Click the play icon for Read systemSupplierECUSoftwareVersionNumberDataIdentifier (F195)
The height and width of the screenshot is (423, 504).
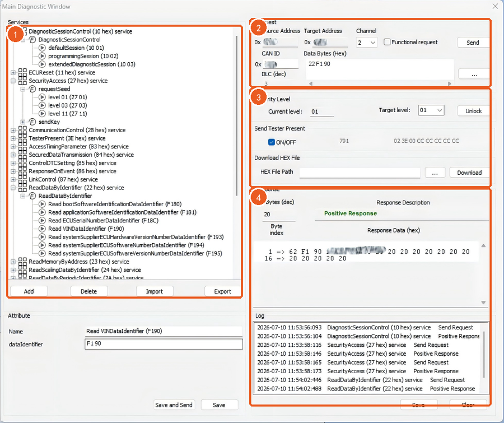click(x=42, y=253)
